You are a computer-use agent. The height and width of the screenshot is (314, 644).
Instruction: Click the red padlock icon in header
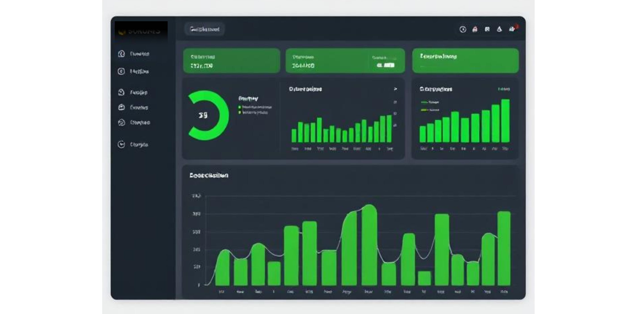pyautogui.click(x=475, y=30)
